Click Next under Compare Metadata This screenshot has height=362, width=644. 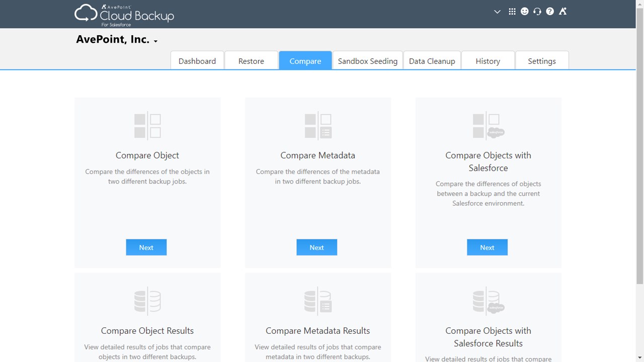click(317, 247)
